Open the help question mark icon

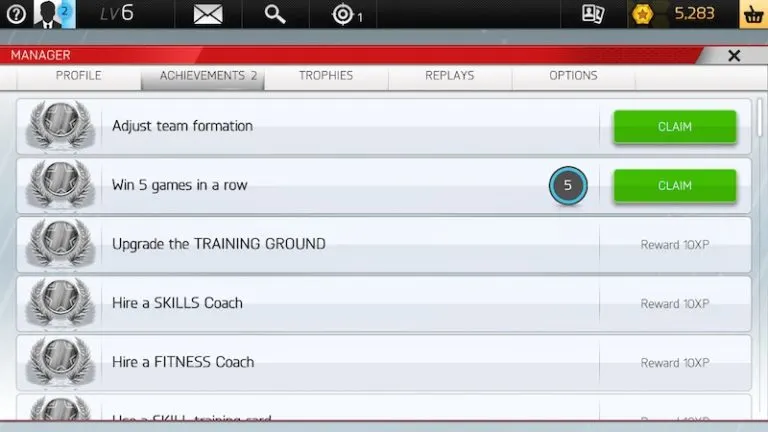pyautogui.click(x=15, y=14)
